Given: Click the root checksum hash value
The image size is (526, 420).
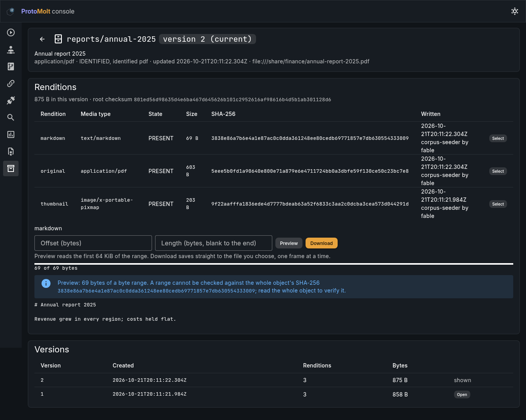Looking at the screenshot, I should click(x=232, y=100).
